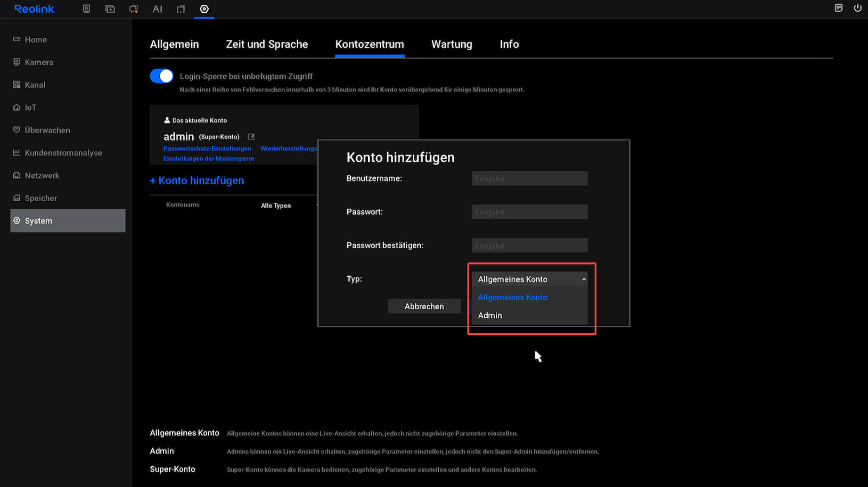Screen dimensions: 868x487
Task: Open the log/notes icon at top right
Action: pyautogui.click(x=839, y=8)
